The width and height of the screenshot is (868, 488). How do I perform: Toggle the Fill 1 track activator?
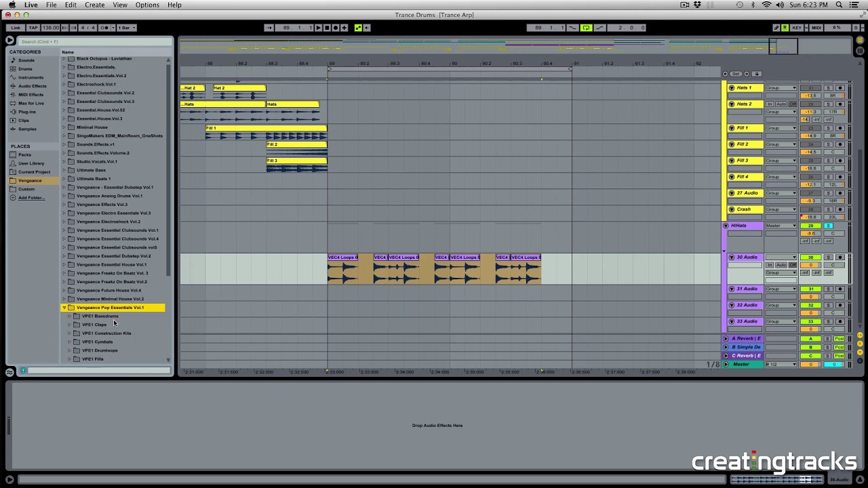810,128
